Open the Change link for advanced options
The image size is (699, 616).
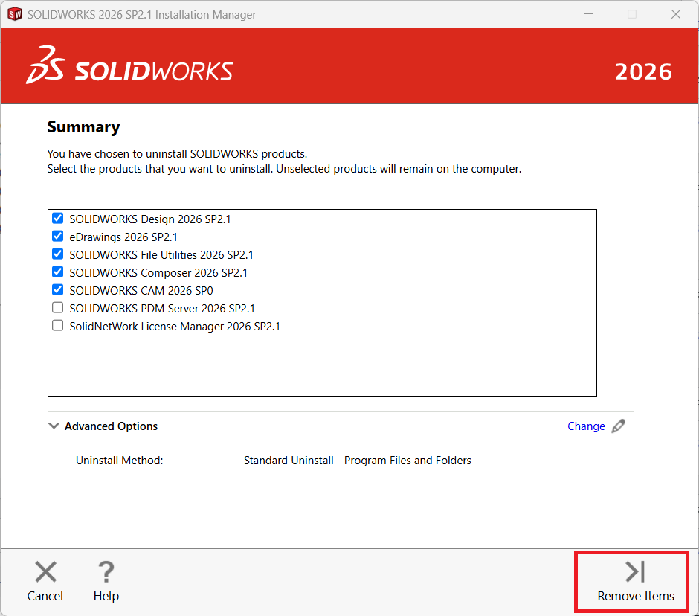pos(586,426)
